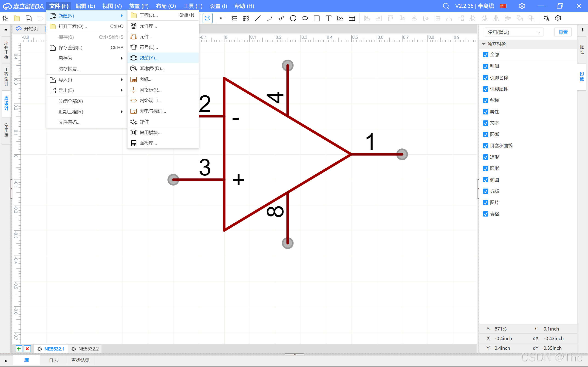
Task: Select the line drawing tool
Action: pyautogui.click(x=258, y=18)
